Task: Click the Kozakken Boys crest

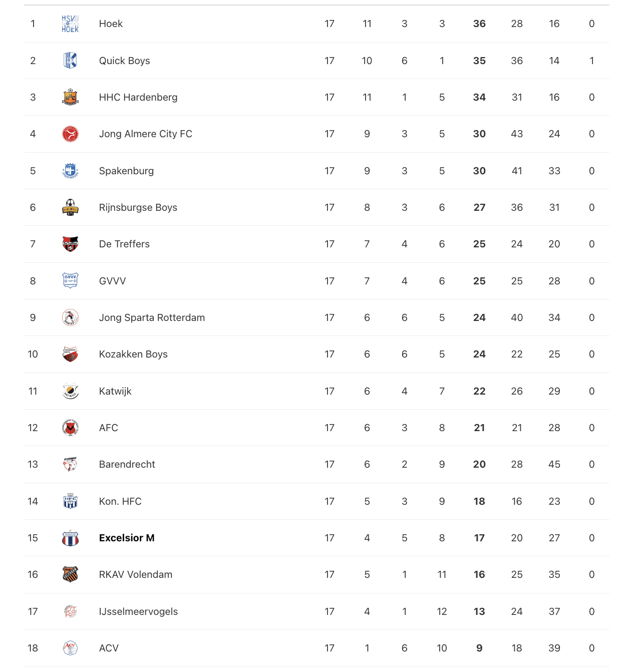Action: tap(70, 354)
